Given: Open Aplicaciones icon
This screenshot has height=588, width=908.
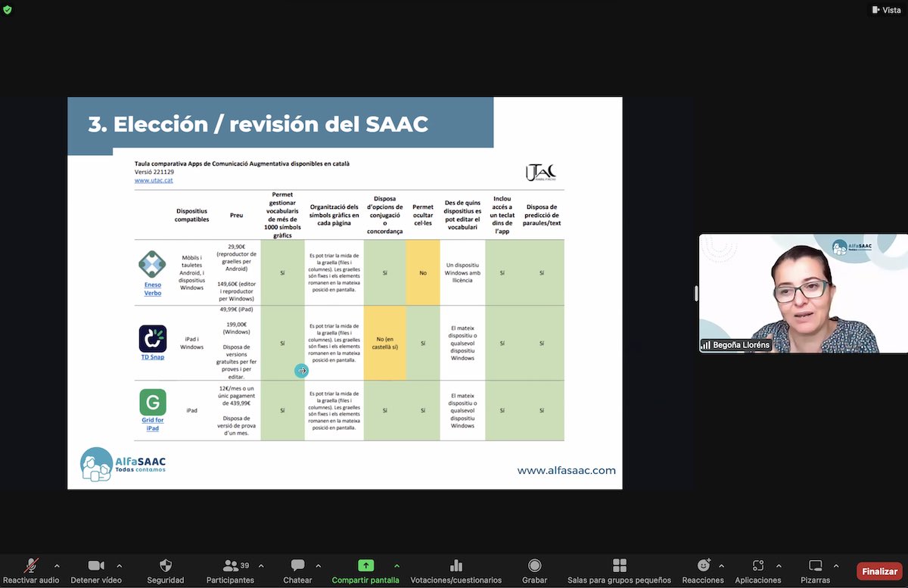Looking at the screenshot, I should (x=758, y=566).
